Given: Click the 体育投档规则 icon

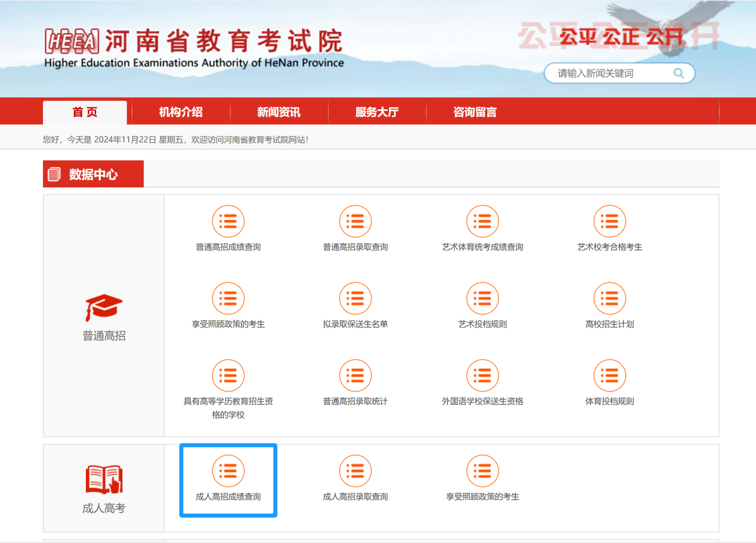Looking at the screenshot, I should 609,375.
